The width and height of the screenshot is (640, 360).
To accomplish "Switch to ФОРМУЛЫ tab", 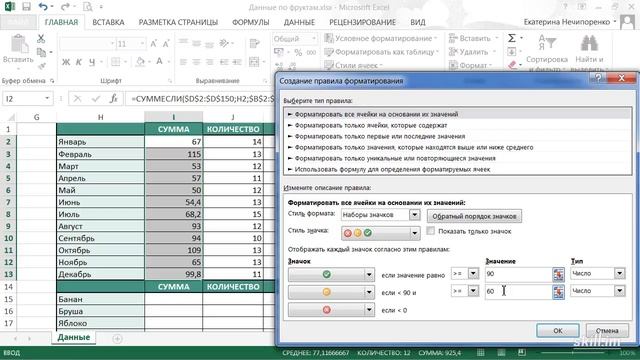I will [251, 22].
